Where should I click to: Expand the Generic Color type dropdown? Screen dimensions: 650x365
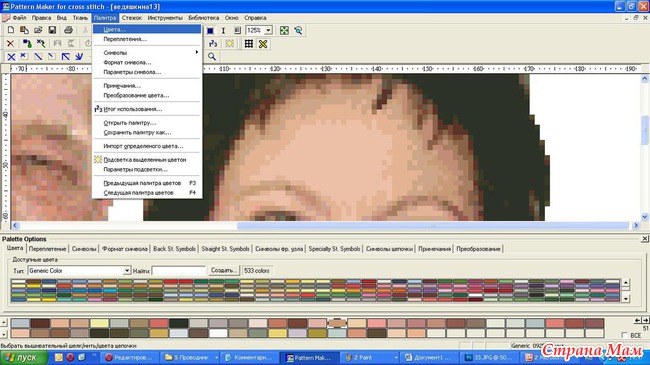127,271
